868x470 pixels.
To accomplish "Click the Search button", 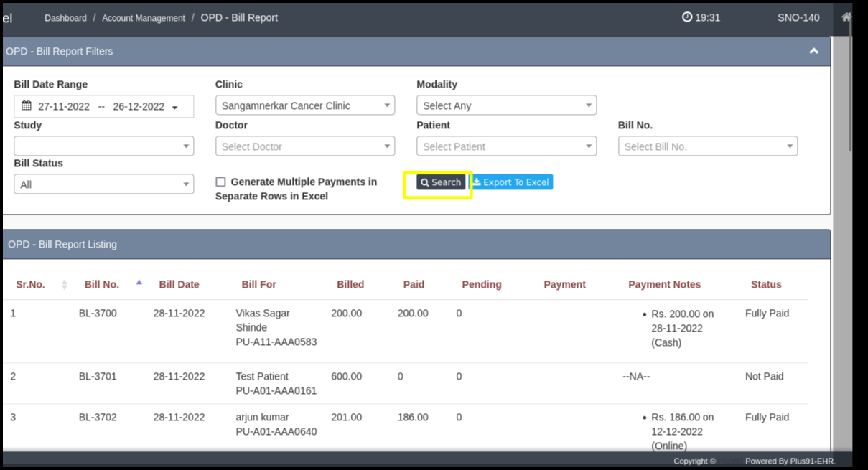I will (x=439, y=182).
